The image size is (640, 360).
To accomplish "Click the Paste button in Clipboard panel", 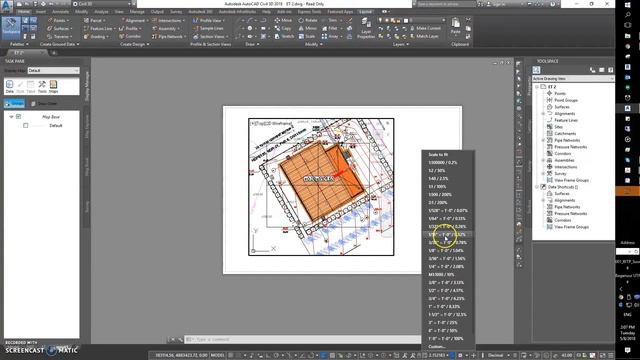I will [x=456, y=26].
